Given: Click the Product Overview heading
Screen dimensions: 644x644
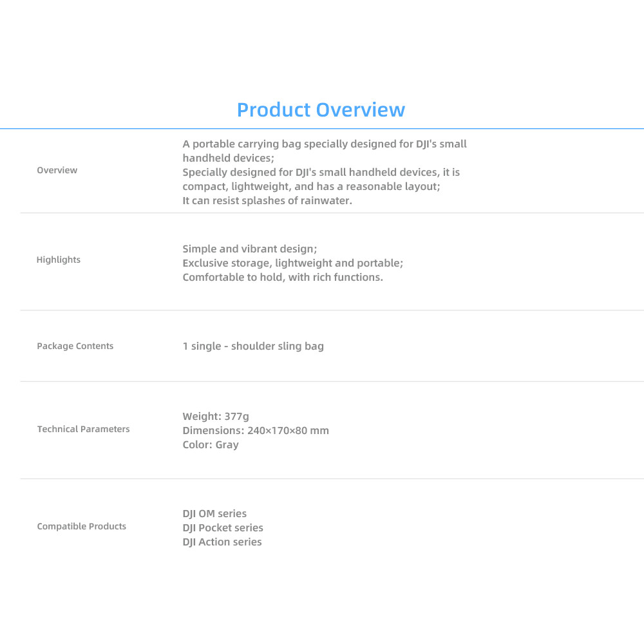Looking at the screenshot, I should (321, 109).
